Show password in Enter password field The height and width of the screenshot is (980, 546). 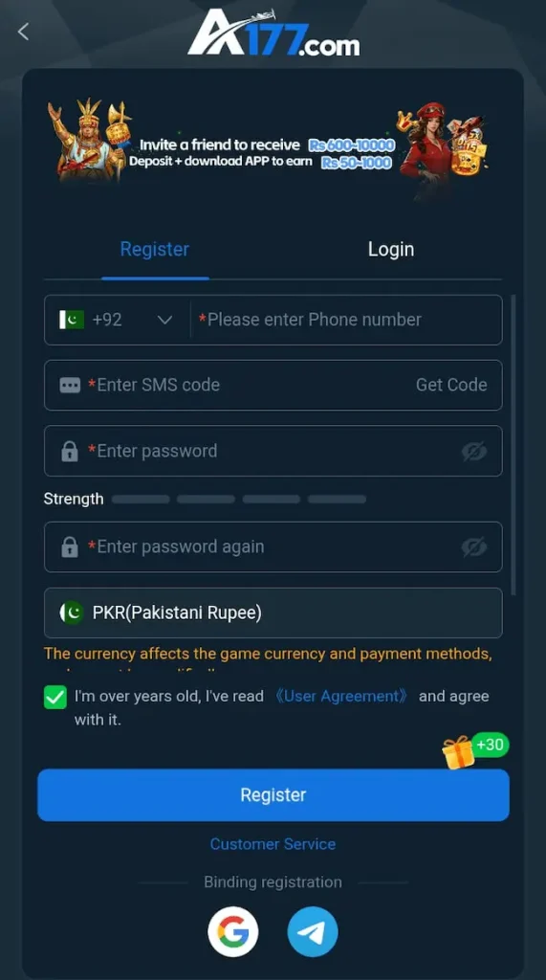click(x=474, y=452)
